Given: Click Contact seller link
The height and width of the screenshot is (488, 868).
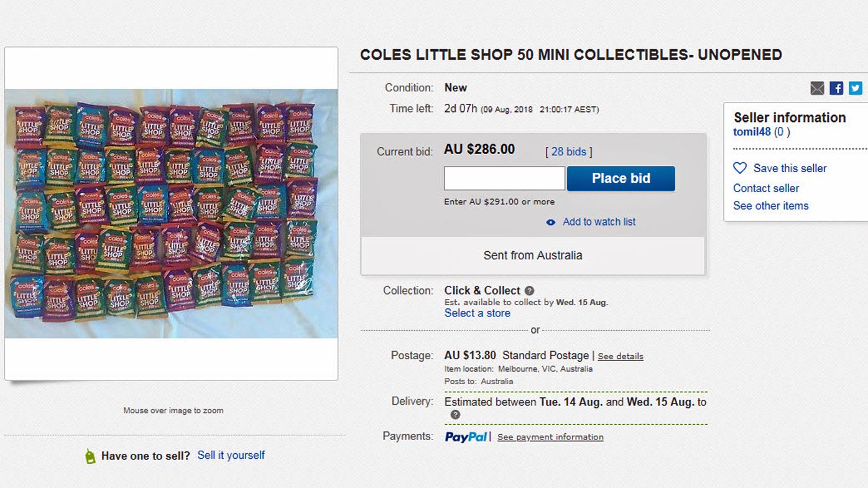Looking at the screenshot, I should tap(766, 188).
